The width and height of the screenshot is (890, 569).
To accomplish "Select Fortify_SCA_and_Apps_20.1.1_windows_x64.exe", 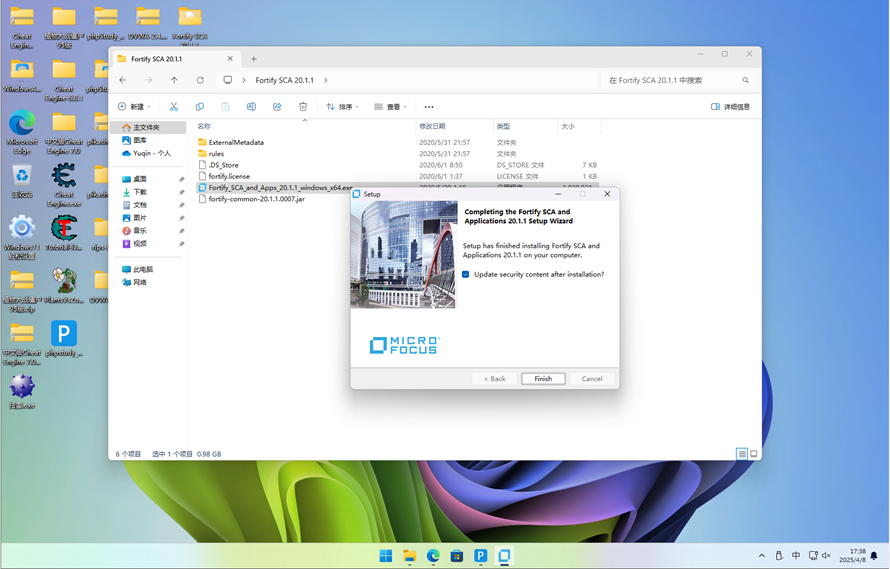I will (275, 187).
